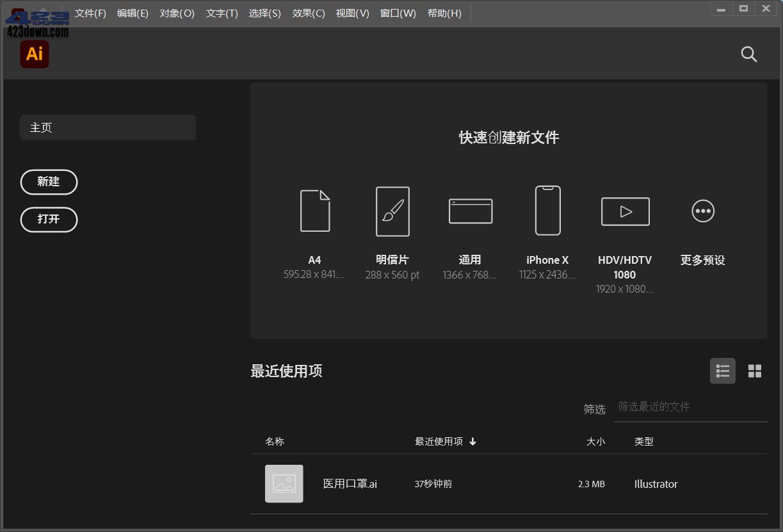
Task: Switch recent files to grid view
Action: [x=755, y=371]
